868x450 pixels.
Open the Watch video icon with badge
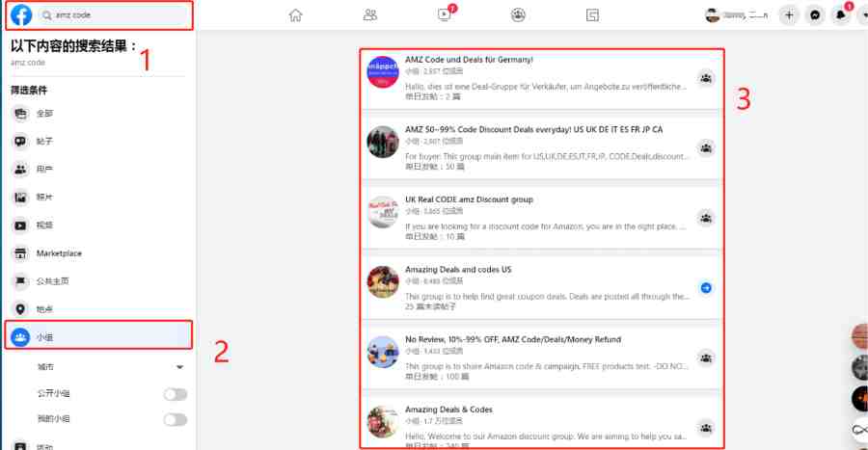(445, 14)
